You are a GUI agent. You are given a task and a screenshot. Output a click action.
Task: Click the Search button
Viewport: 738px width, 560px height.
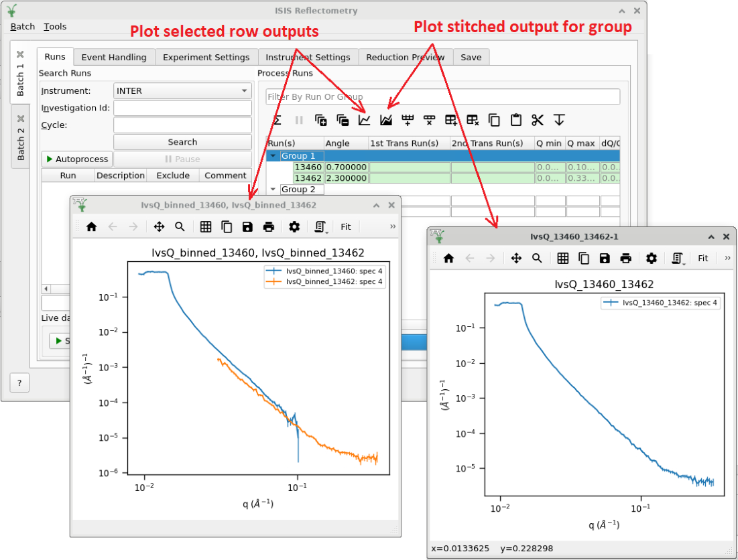[182, 142]
